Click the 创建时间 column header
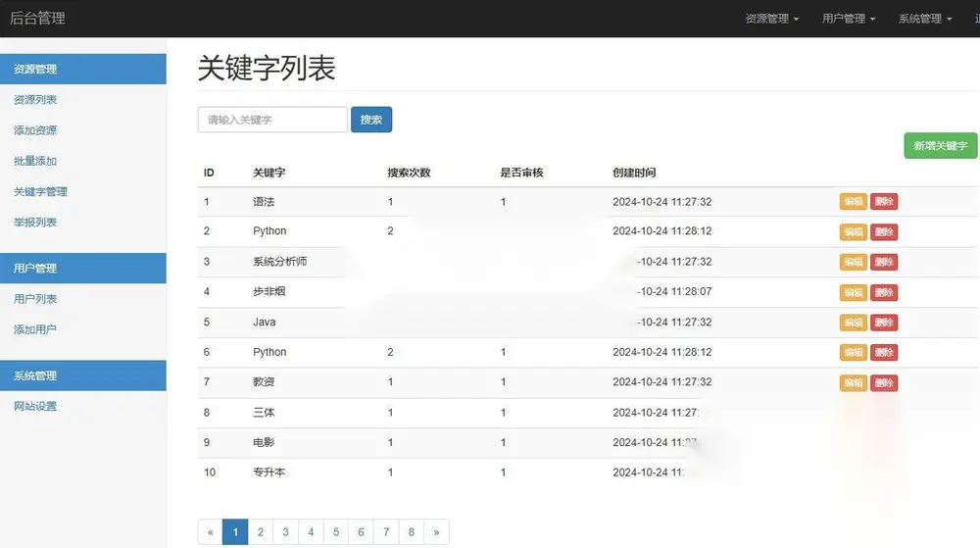Screen dimensions: 980x548 pyautogui.click(x=634, y=173)
